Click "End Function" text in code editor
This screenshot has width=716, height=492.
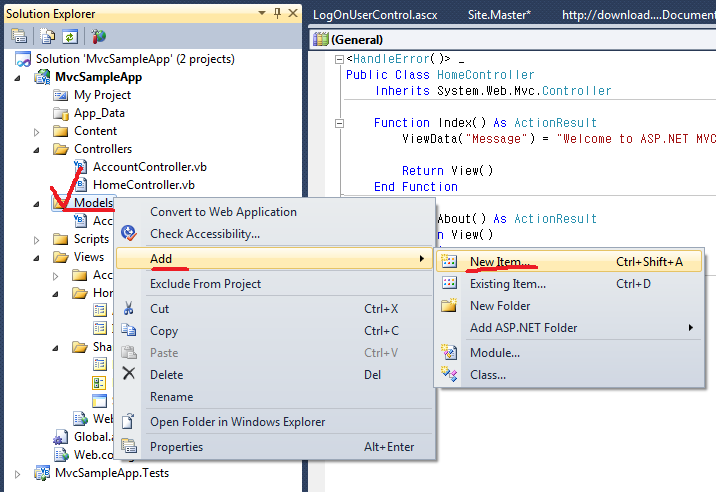tap(416, 187)
